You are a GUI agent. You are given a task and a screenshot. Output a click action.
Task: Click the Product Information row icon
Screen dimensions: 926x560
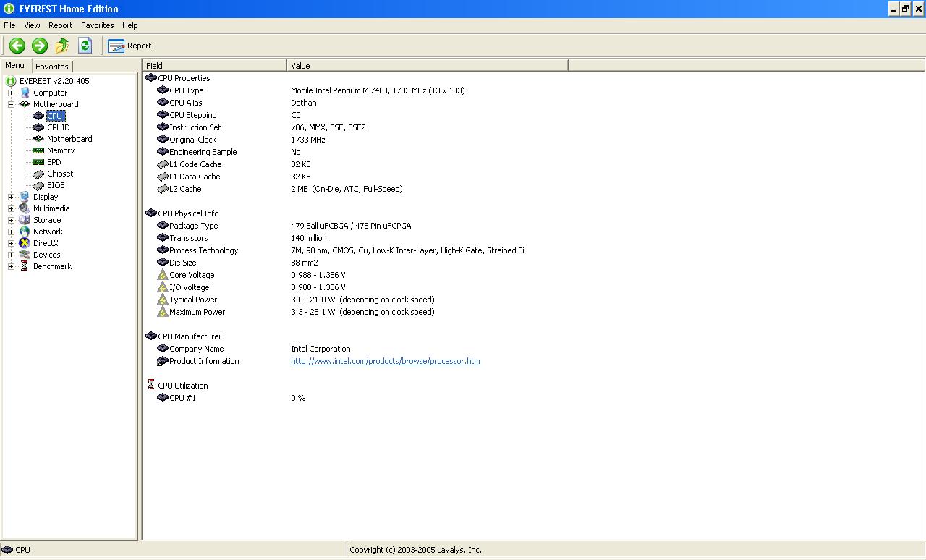point(163,361)
